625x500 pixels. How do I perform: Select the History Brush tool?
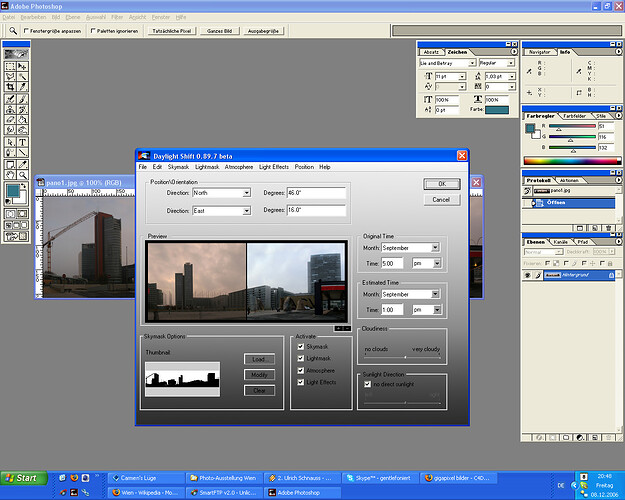coord(22,109)
